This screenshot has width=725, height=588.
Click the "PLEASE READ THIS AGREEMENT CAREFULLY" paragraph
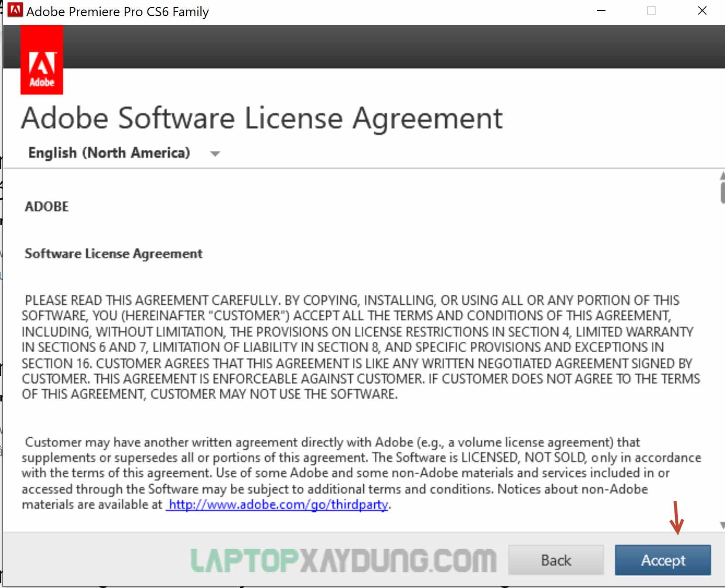(361, 347)
